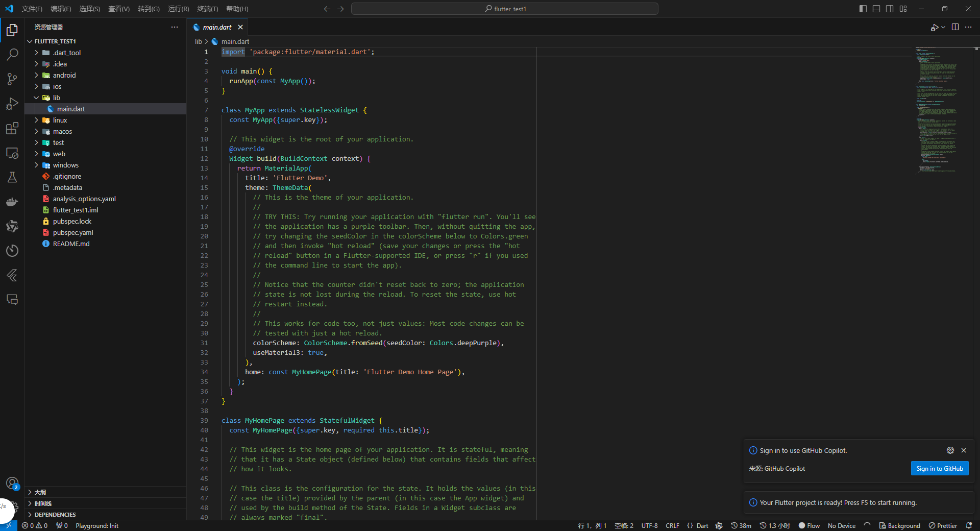
Task: Select the main.dart editor tab
Action: click(x=217, y=27)
